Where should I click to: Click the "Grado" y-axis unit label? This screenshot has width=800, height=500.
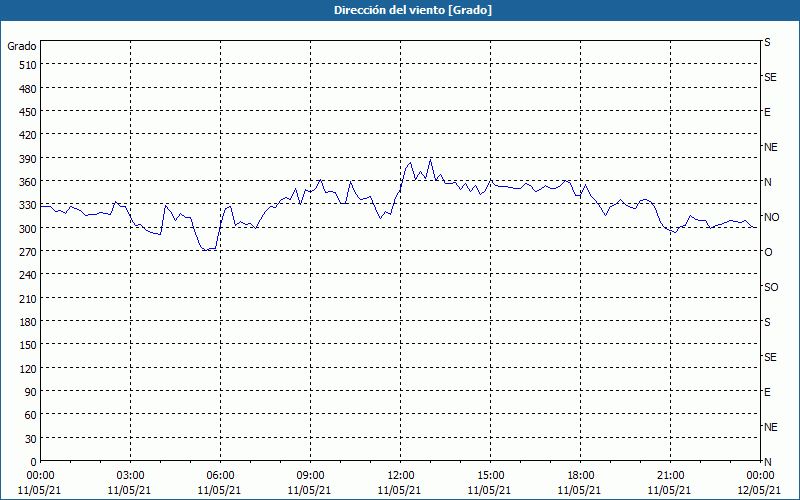tap(22, 46)
